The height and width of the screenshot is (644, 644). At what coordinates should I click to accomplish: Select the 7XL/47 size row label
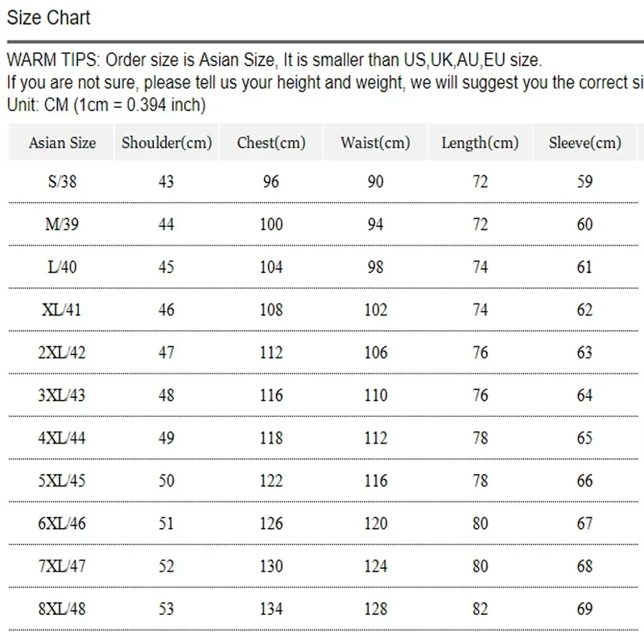click(62, 566)
